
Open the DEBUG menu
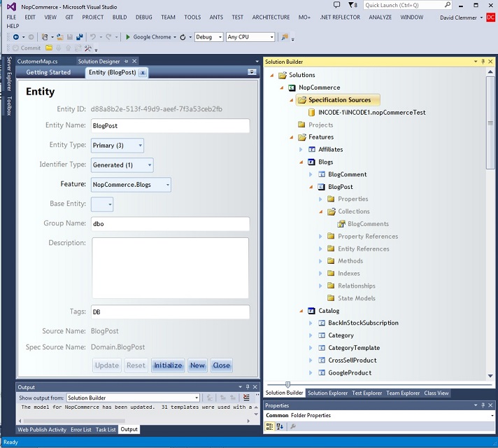click(x=144, y=17)
